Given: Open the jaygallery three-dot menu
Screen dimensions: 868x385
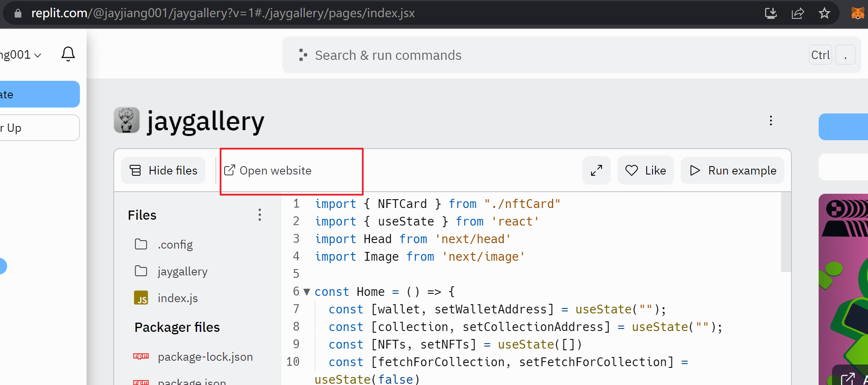Looking at the screenshot, I should coord(771,121).
